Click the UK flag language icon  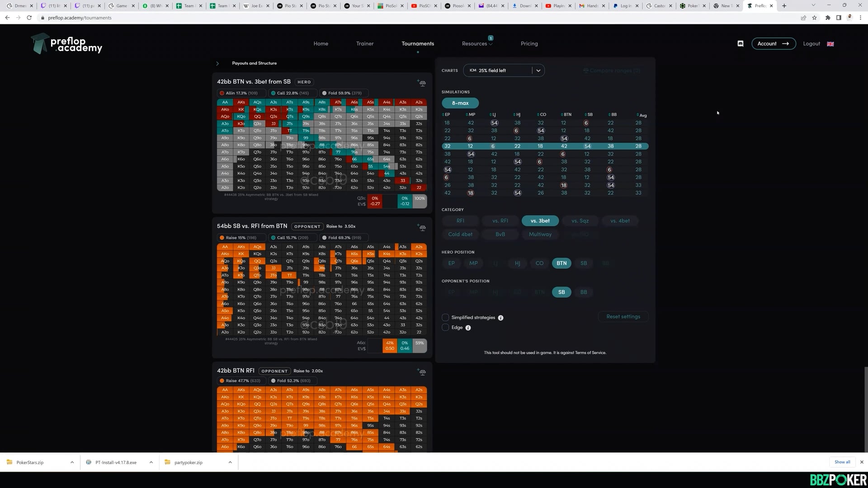(x=830, y=44)
